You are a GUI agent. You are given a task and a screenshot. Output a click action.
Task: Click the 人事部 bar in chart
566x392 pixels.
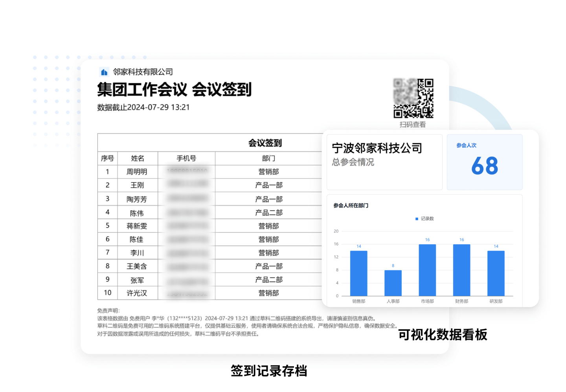coord(393,283)
